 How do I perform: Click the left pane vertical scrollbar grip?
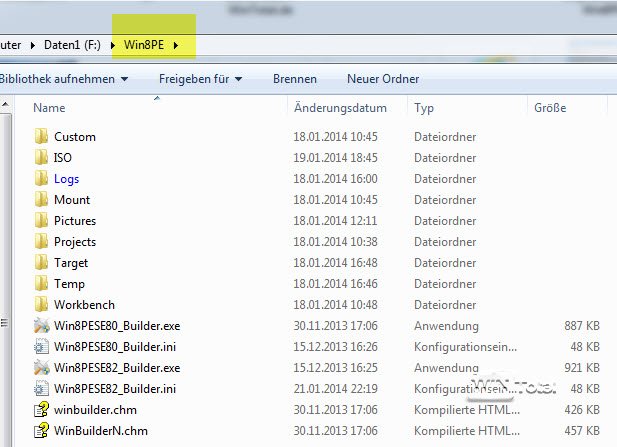(4, 323)
